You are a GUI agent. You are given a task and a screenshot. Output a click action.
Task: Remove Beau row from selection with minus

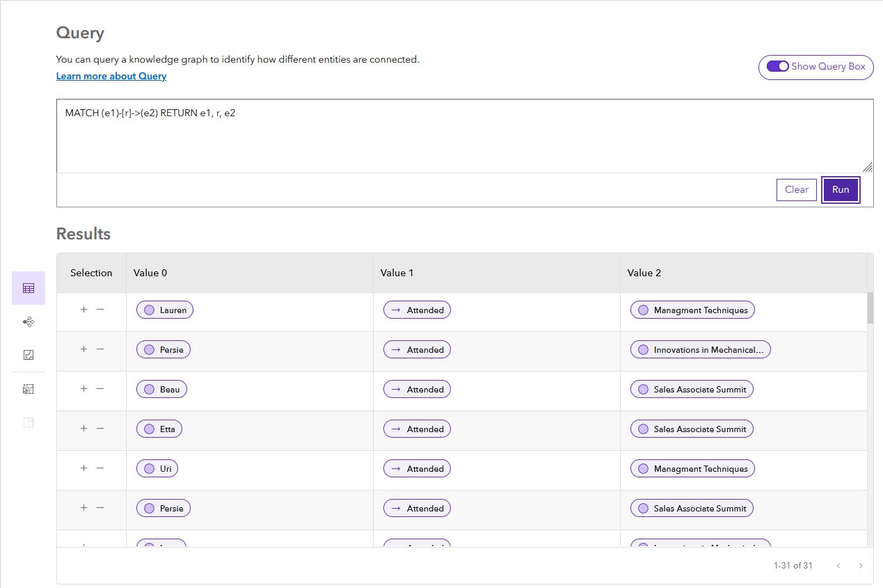tap(100, 389)
